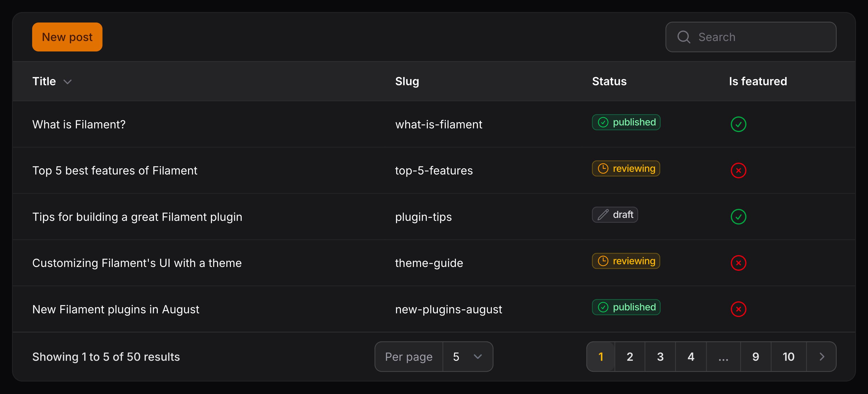Click the red cross icon for Top 5 best features
This screenshot has height=394, width=868.
[x=738, y=170]
